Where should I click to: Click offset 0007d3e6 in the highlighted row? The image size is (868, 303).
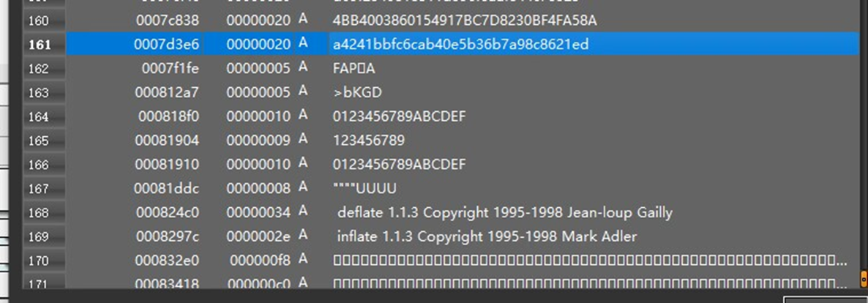pyautogui.click(x=166, y=45)
